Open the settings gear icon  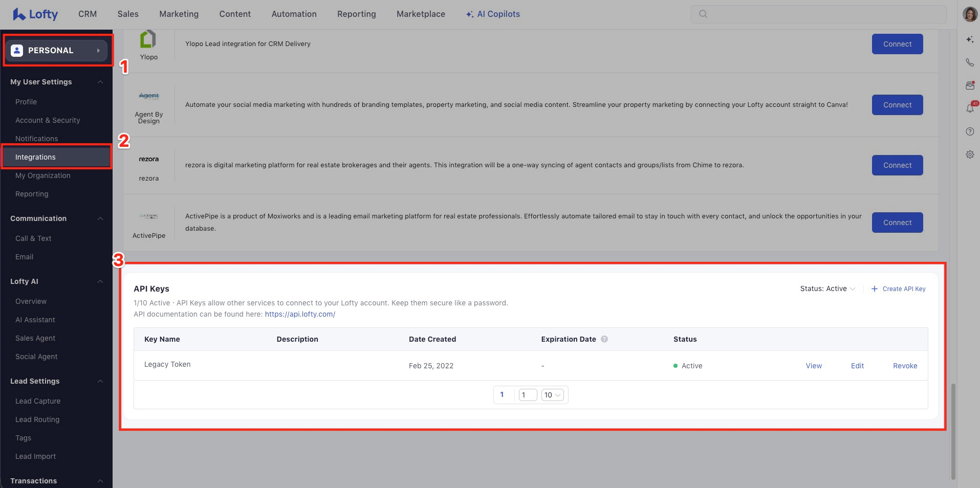969,154
